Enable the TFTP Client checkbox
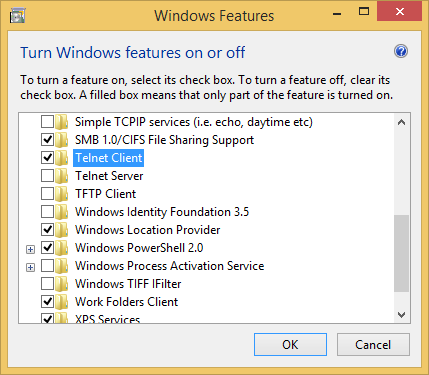Image resolution: width=429 pixels, height=375 pixels. [47, 194]
